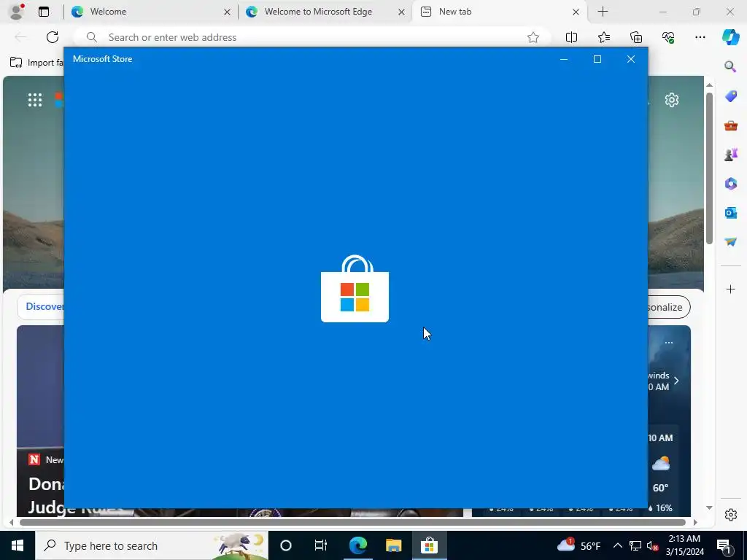747x560 pixels.
Task: Open the apps grid launcher
Action: (35, 100)
